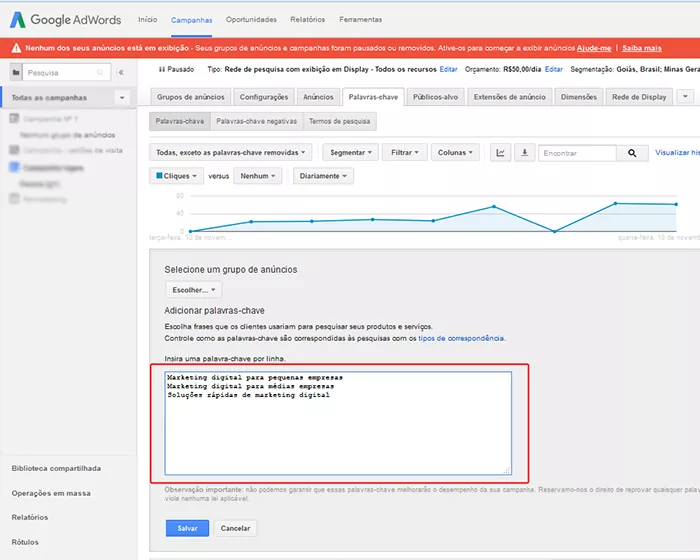Switch to Configurações tab

point(264,97)
